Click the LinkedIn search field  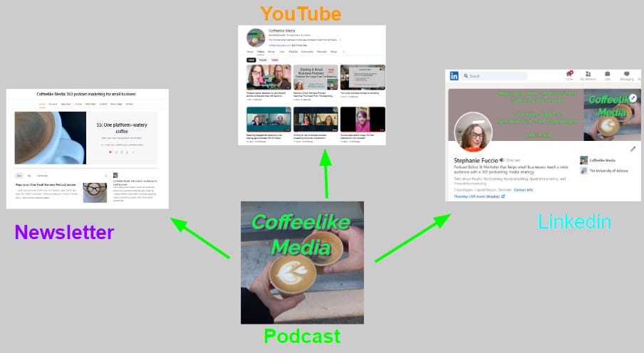(x=494, y=76)
